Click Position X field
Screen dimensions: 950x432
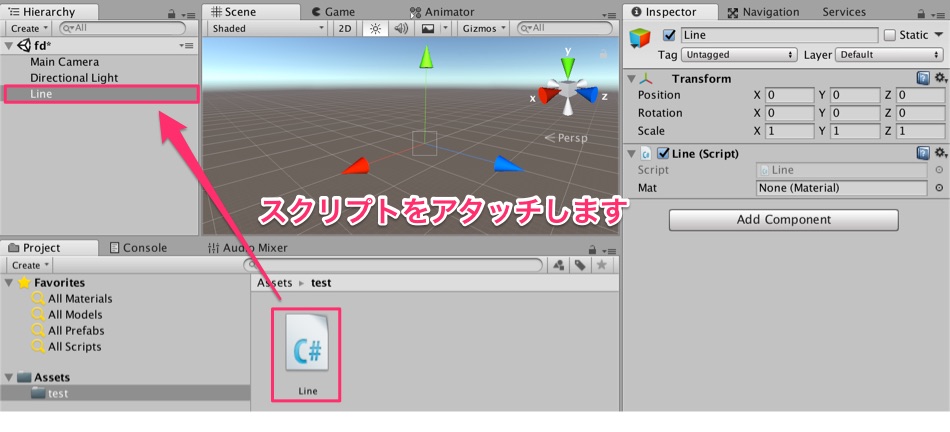click(x=790, y=95)
